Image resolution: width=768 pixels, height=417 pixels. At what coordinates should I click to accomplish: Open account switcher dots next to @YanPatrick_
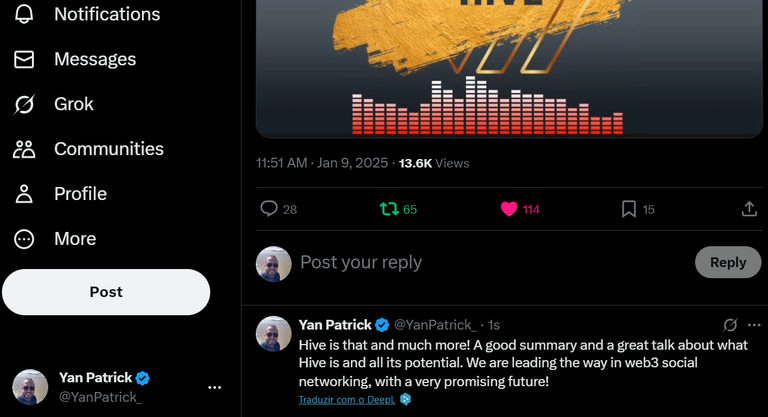point(215,387)
